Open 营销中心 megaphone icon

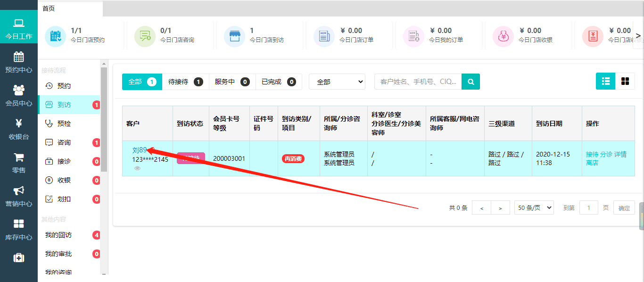tap(19, 191)
